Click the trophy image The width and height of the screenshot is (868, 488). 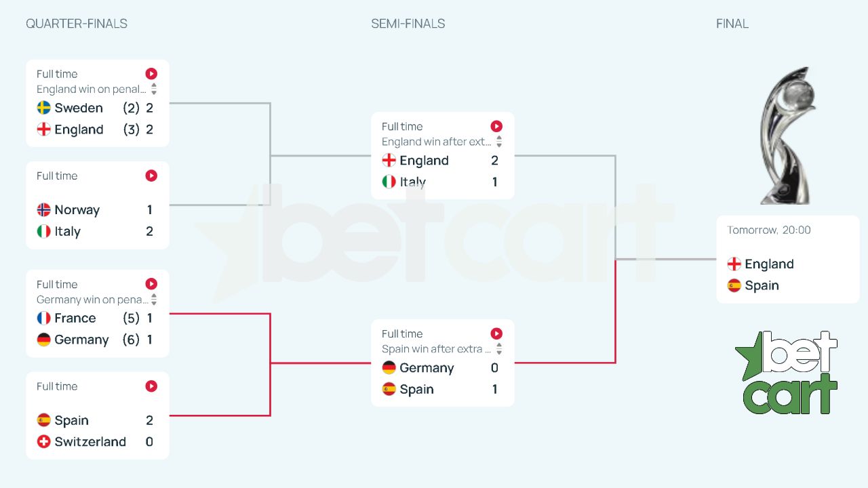point(787,136)
